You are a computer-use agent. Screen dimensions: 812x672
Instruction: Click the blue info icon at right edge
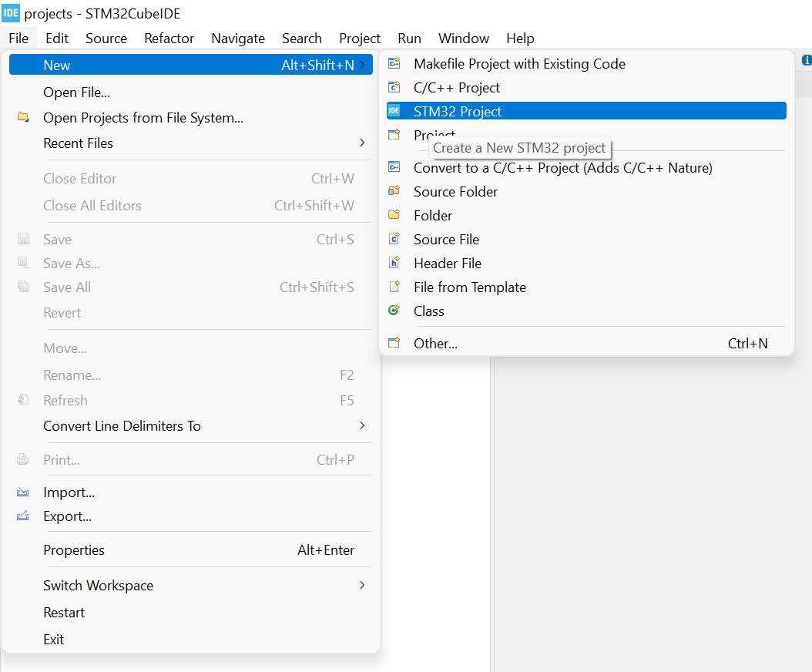click(807, 60)
